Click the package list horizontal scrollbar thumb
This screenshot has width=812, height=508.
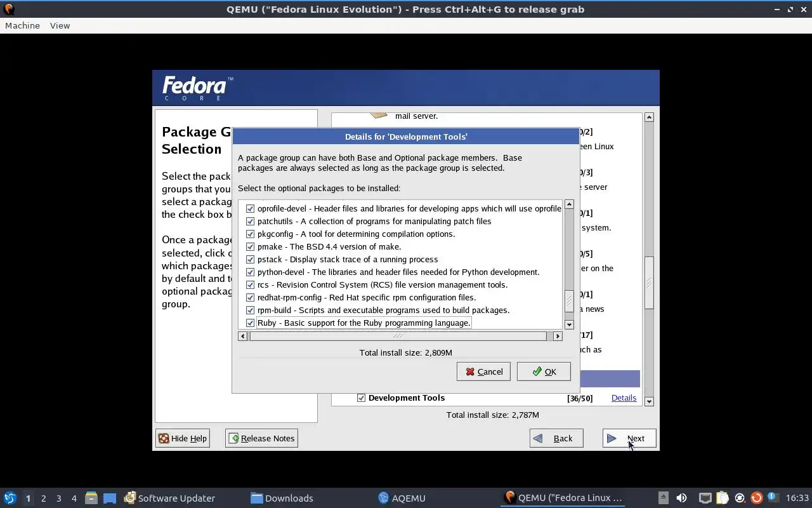pos(398,336)
